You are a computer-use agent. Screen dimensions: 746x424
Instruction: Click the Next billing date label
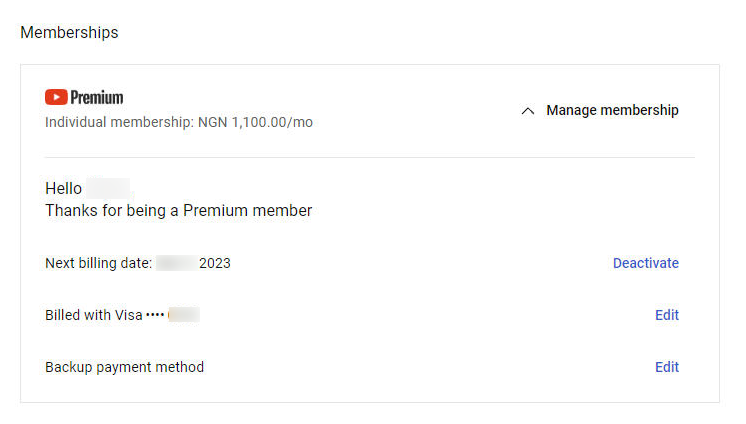click(98, 263)
